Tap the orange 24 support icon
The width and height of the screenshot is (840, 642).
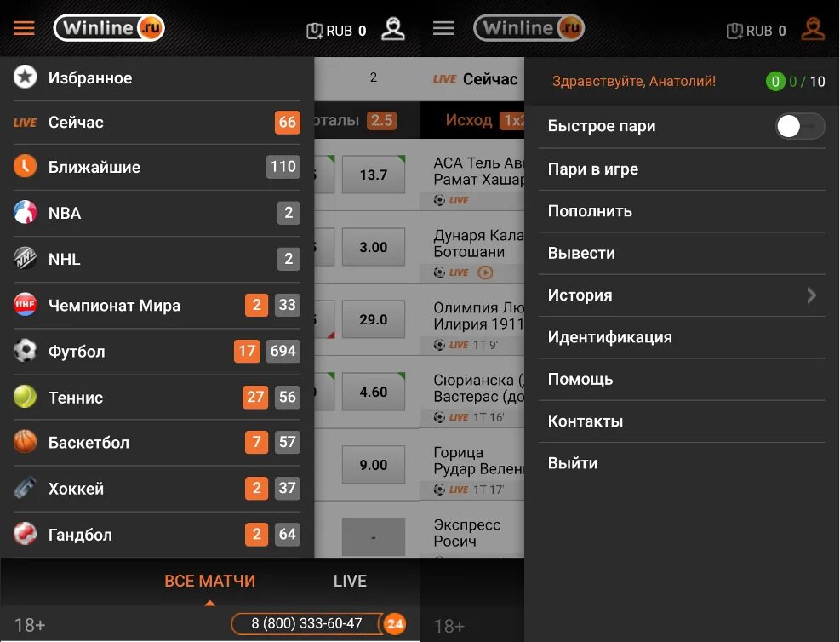(x=395, y=624)
